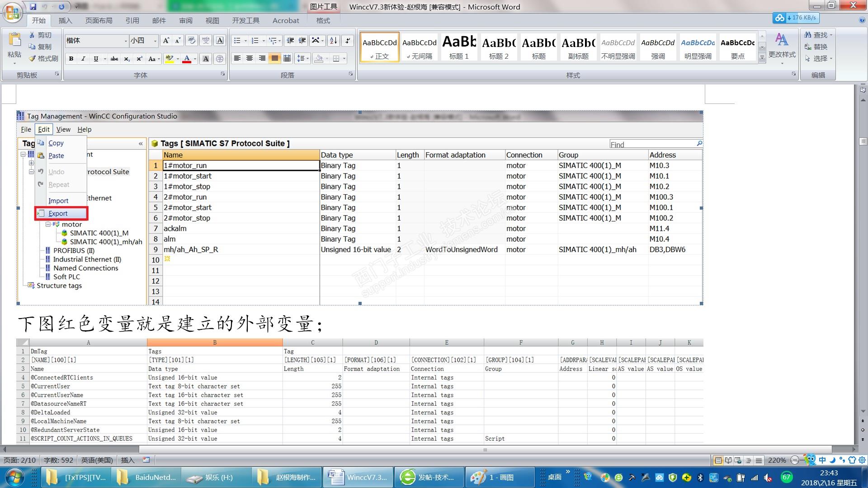Click the Increase Indent icon
868x488 pixels.
pyautogui.click(x=302, y=41)
